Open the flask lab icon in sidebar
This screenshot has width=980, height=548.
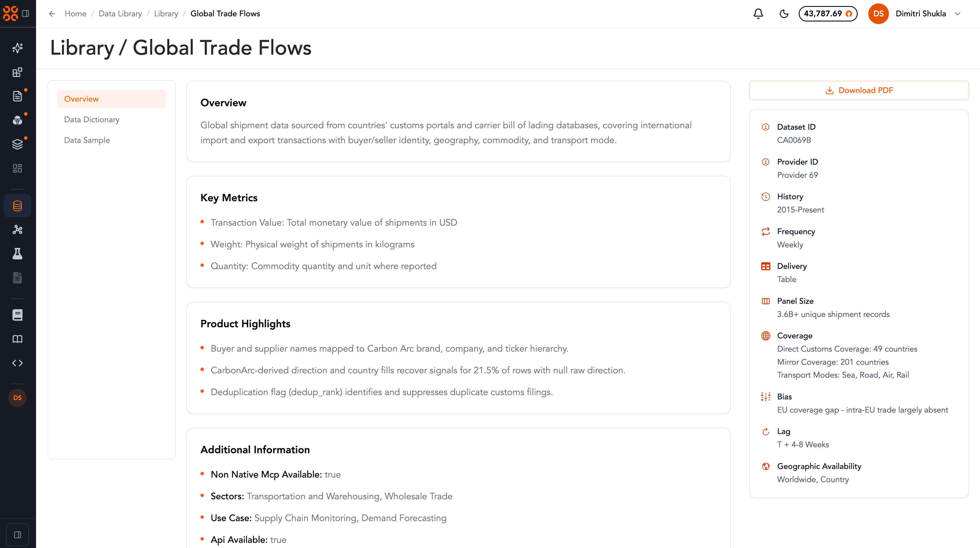[x=17, y=254]
